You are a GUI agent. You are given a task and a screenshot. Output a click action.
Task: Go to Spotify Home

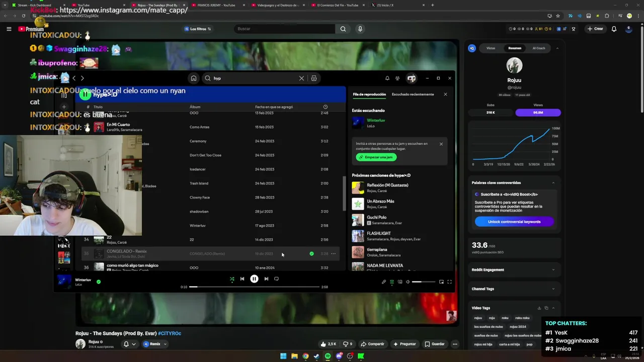click(x=194, y=78)
